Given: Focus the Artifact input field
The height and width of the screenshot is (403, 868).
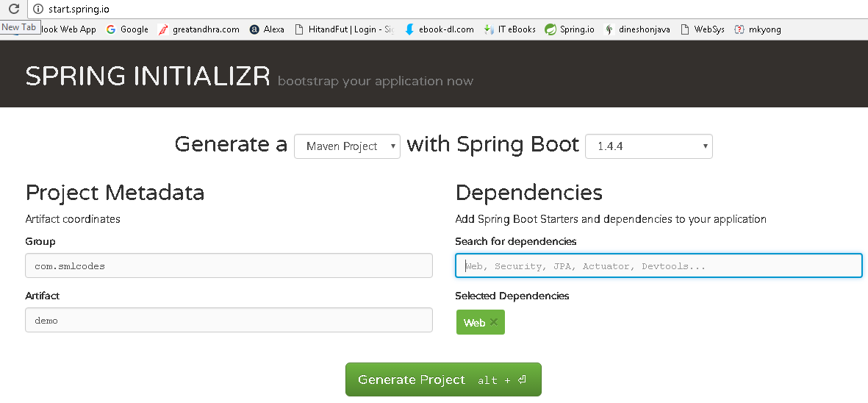Looking at the screenshot, I should tap(229, 320).
